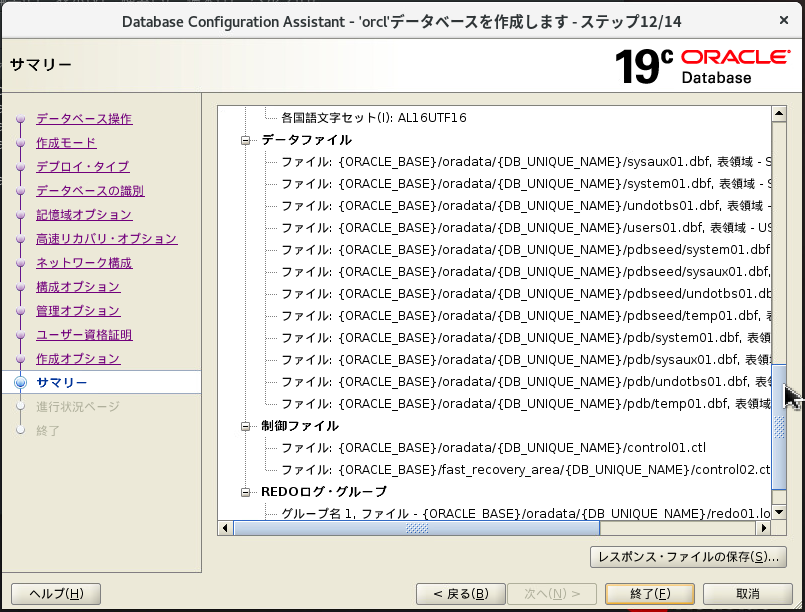805x612 pixels.
Task: Click the ヘルプ button
Action: [x=56, y=594]
